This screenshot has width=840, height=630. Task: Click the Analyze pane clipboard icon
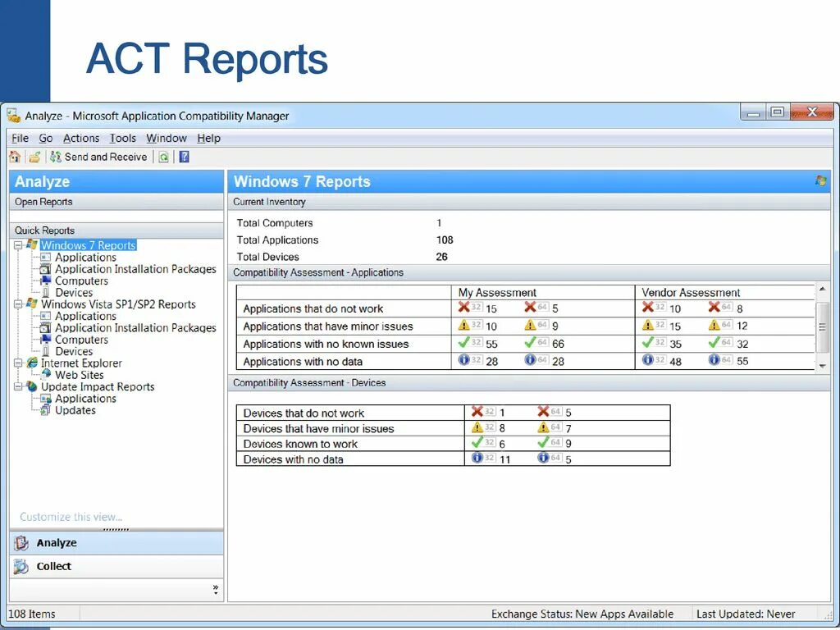(x=21, y=543)
